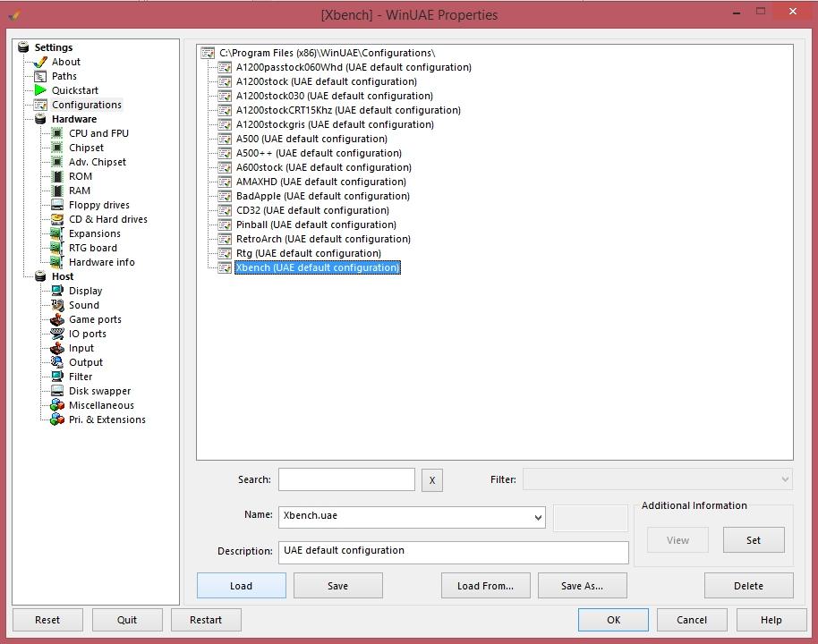The height and width of the screenshot is (644, 818).
Task: Click the About checkmark icon
Action: click(40, 62)
